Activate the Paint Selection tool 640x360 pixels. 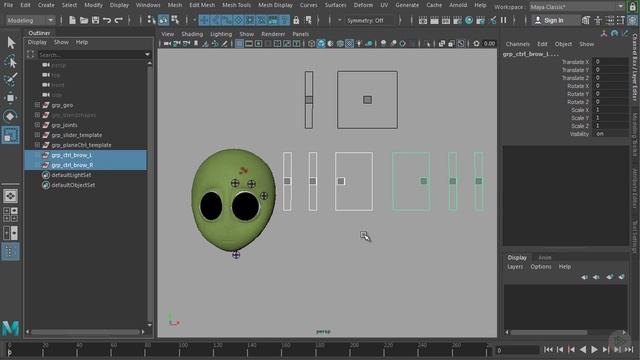click(11, 80)
